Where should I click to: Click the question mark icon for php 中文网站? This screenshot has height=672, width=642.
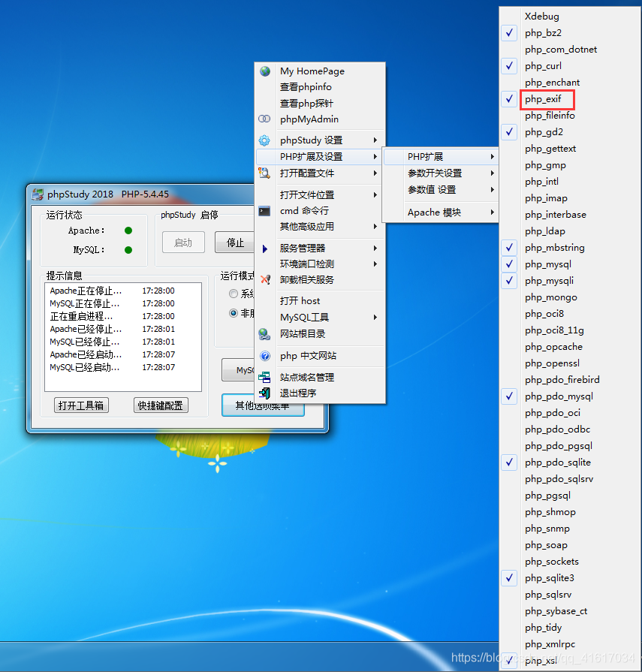pyautogui.click(x=265, y=356)
